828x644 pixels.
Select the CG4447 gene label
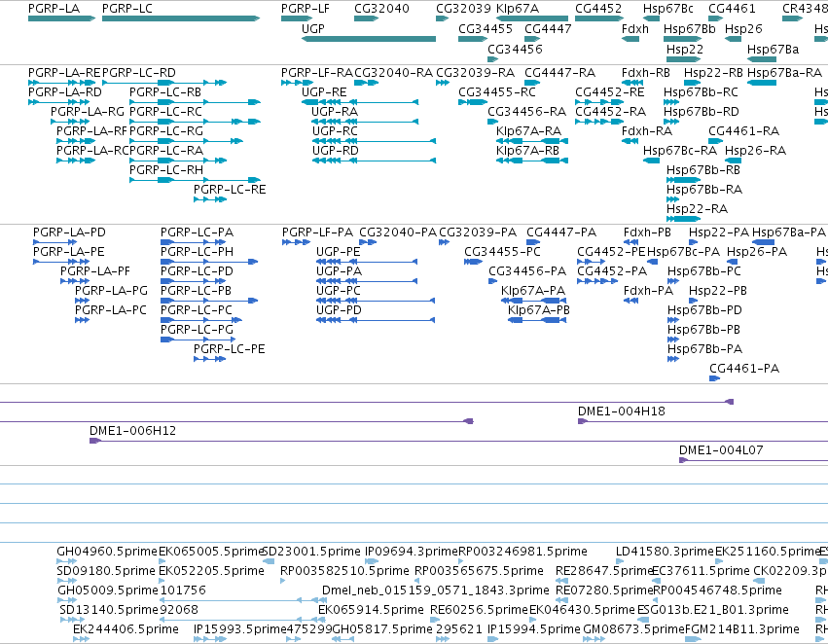pyautogui.click(x=548, y=28)
